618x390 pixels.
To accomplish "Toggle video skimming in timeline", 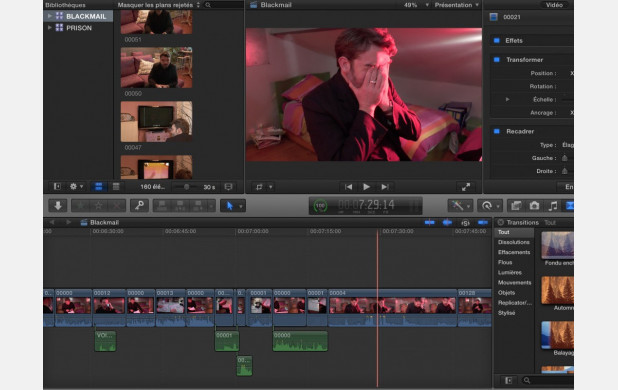I will click(x=430, y=223).
